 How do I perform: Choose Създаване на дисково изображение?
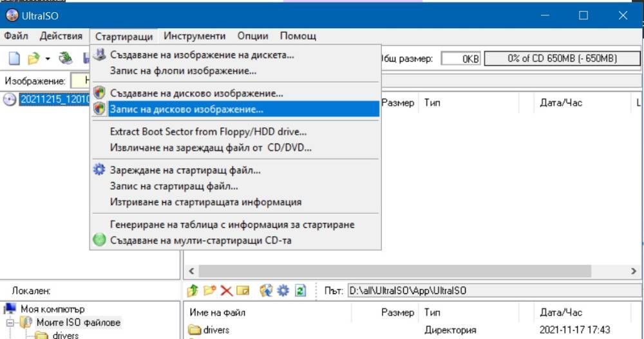[x=235, y=93]
